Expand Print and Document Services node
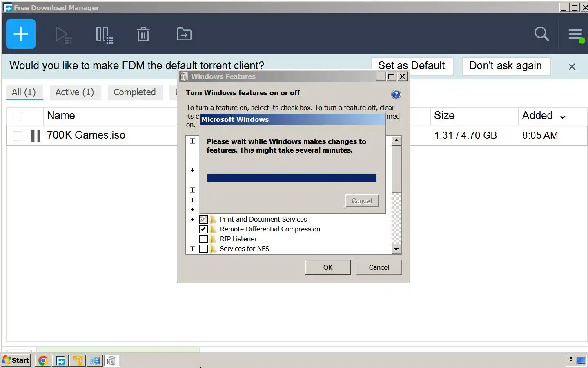Image resolution: width=588 pixels, height=368 pixels. pyautogui.click(x=192, y=220)
